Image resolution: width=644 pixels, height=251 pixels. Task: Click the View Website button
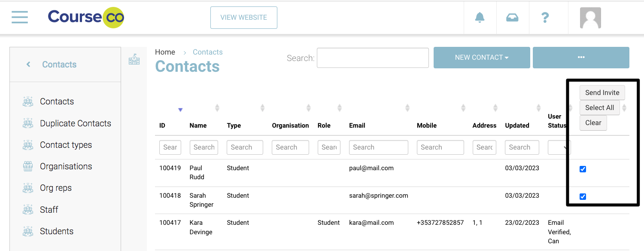click(243, 18)
